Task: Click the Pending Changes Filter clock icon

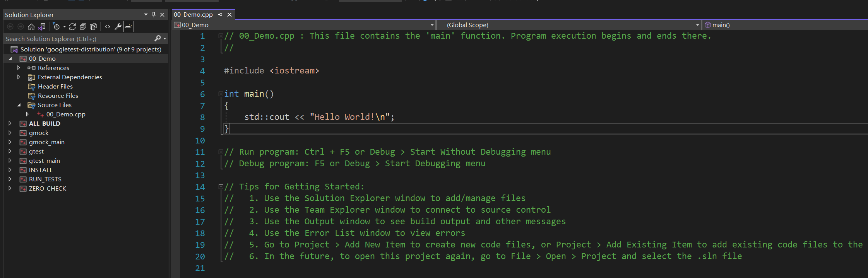Action: pyautogui.click(x=56, y=27)
